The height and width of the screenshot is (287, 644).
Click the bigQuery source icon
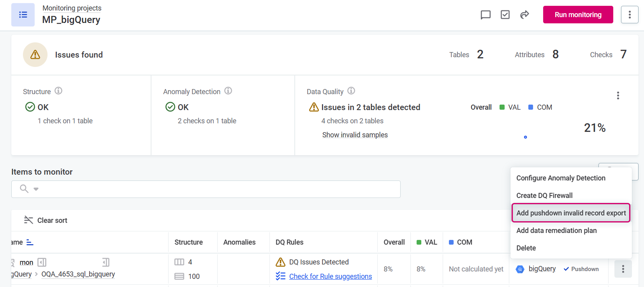click(x=520, y=269)
